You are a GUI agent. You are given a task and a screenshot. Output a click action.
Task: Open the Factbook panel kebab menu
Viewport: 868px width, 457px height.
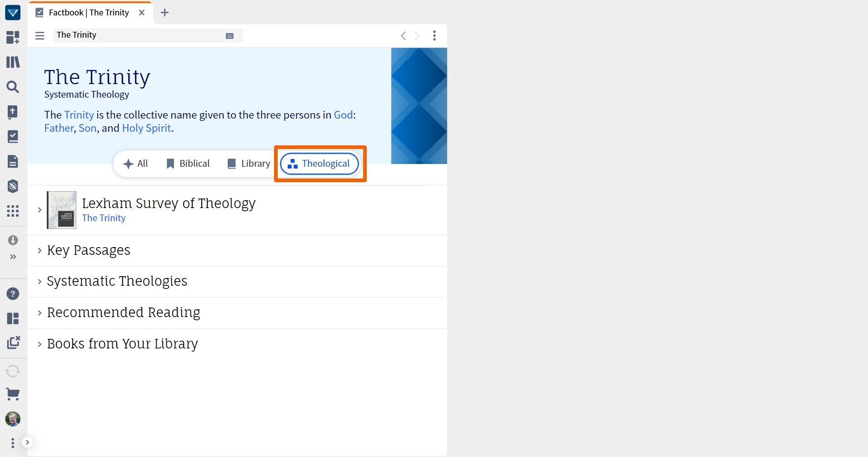click(x=434, y=35)
